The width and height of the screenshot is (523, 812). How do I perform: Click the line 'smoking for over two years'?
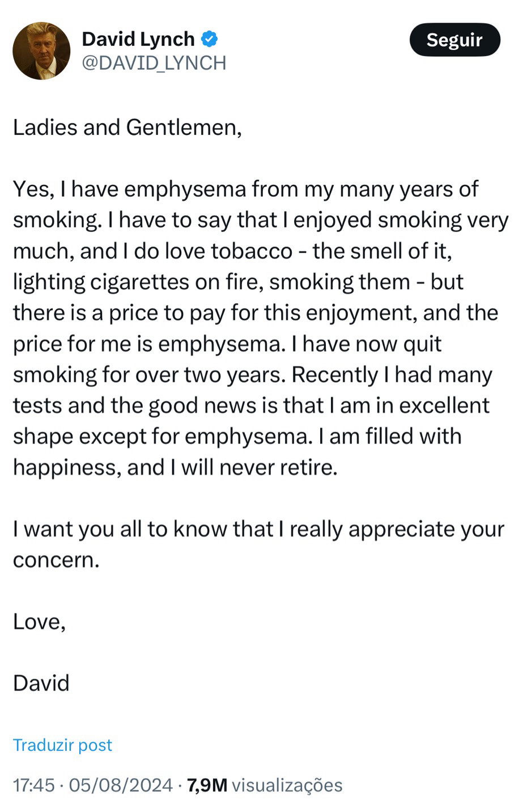pyautogui.click(x=253, y=375)
